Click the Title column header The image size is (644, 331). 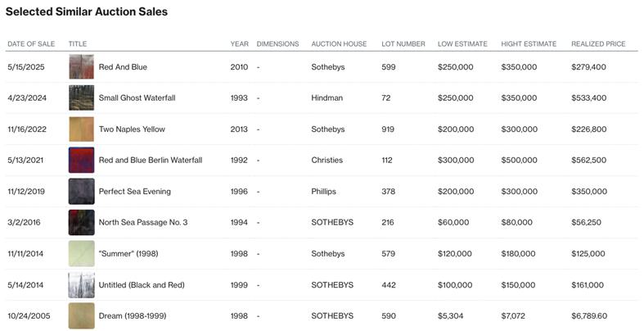tap(78, 44)
